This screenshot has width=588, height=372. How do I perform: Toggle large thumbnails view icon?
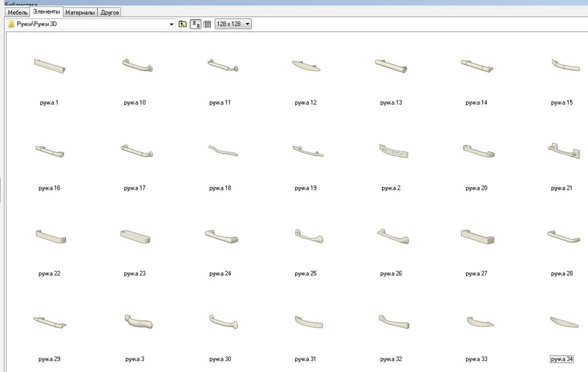pos(196,24)
